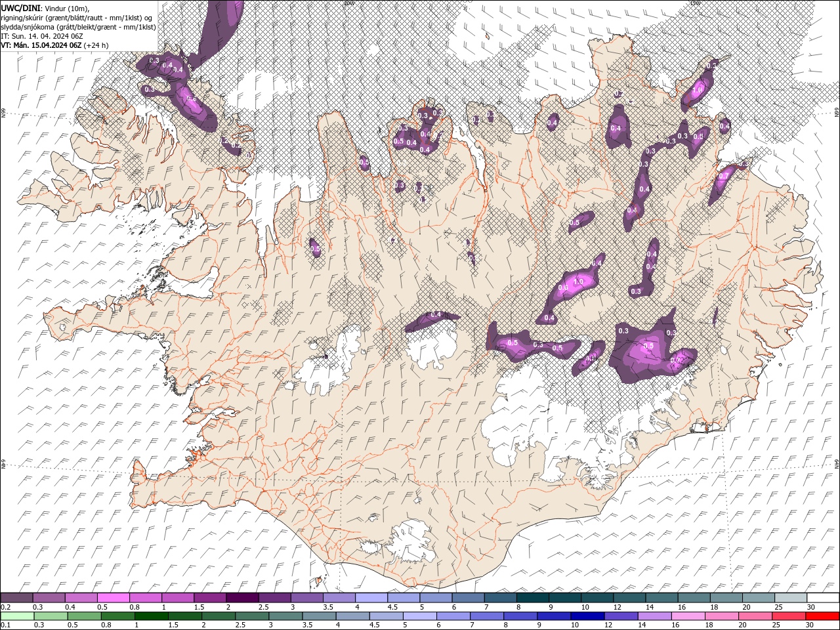Click the snow scale swatch labeled 3.5
Viewport: 840px width, 630px height.
pyautogui.click(x=339, y=598)
